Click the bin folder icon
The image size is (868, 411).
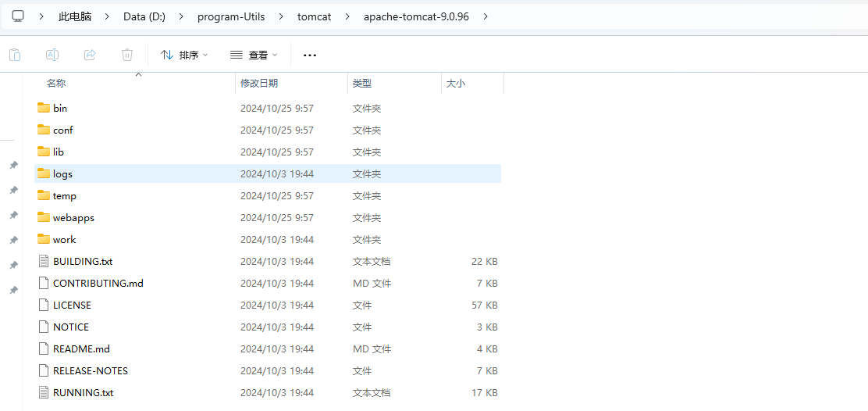(44, 108)
